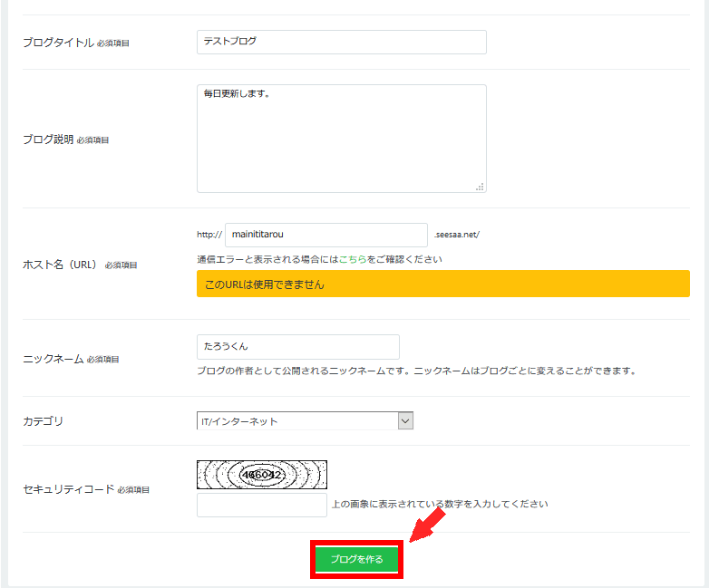This screenshot has height=588, width=709.
Task: Click the captcha security code image
Action: click(262, 475)
